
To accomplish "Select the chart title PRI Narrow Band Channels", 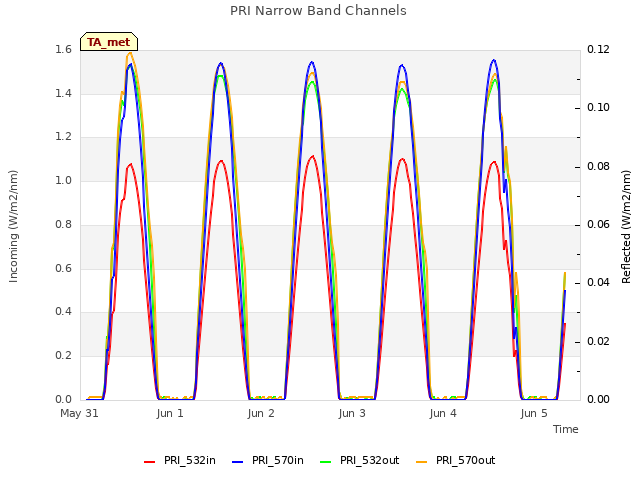I will (318, 11).
